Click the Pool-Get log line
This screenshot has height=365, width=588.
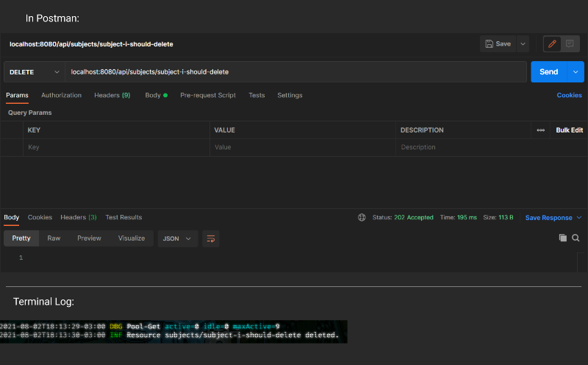(140, 326)
